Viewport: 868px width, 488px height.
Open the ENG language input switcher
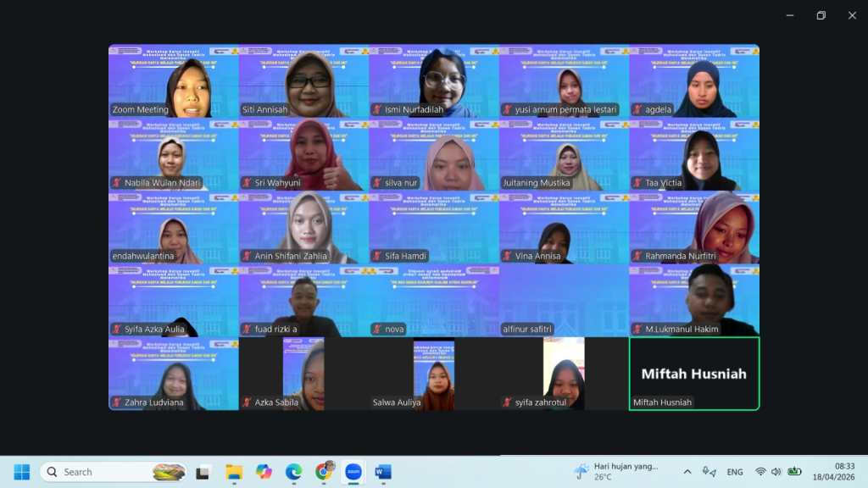[735, 472]
